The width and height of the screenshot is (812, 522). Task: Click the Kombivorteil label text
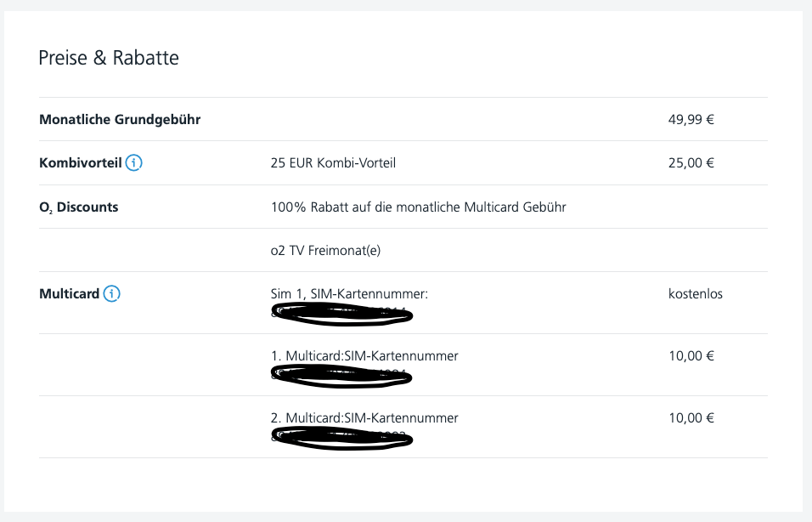click(x=81, y=163)
